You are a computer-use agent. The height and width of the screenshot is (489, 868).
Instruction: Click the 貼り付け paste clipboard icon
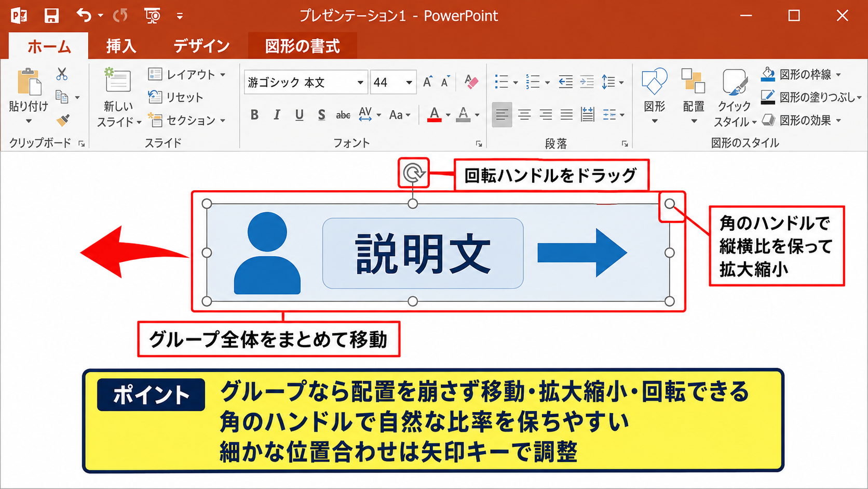click(29, 82)
